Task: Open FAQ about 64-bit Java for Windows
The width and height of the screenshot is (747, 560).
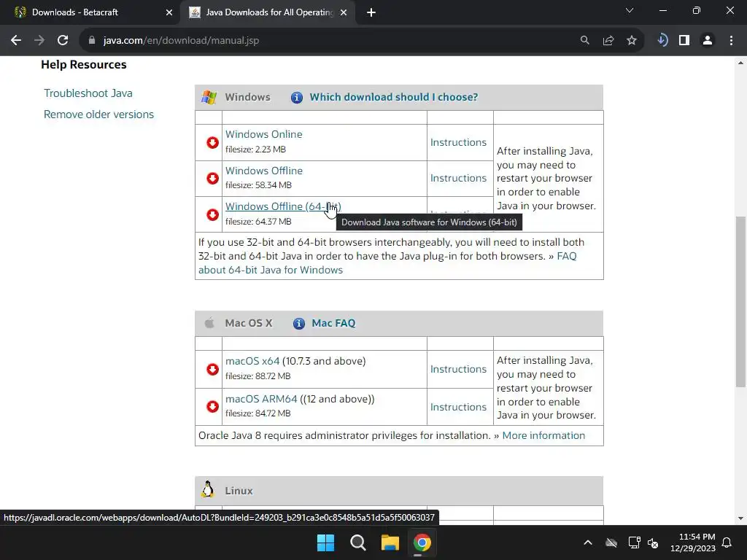Action: 270,270
